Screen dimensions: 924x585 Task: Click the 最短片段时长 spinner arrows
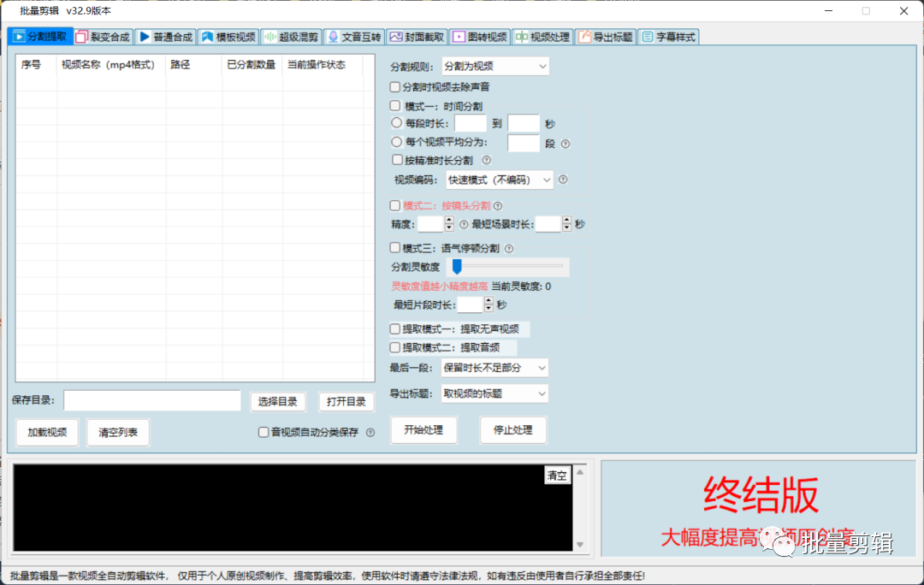pyautogui.click(x=489, y=304)
